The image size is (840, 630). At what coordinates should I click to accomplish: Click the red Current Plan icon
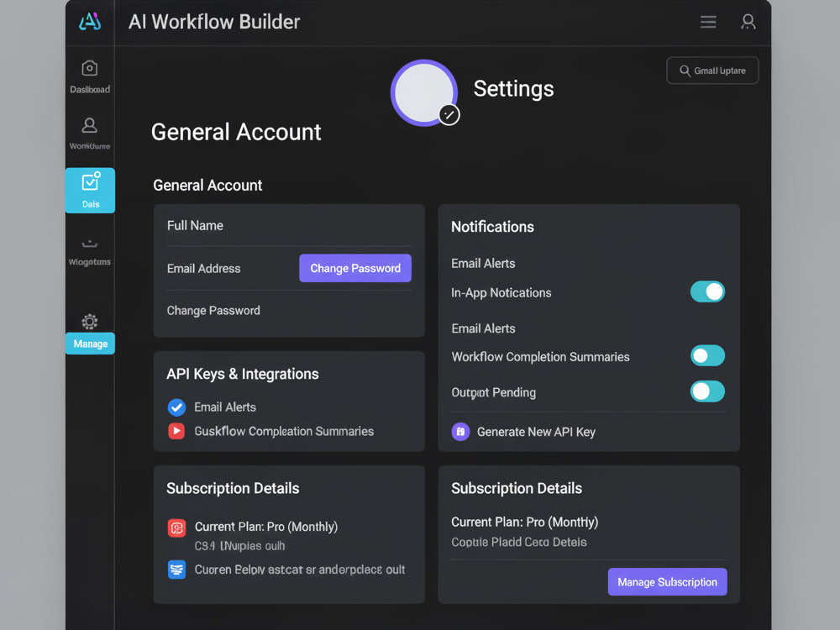(176, 528)
